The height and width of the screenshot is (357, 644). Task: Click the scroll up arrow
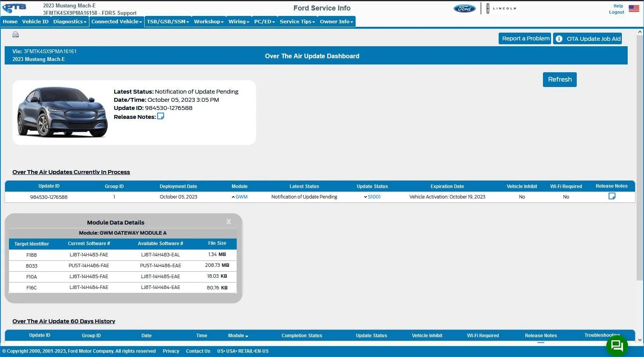pos(640,32)
